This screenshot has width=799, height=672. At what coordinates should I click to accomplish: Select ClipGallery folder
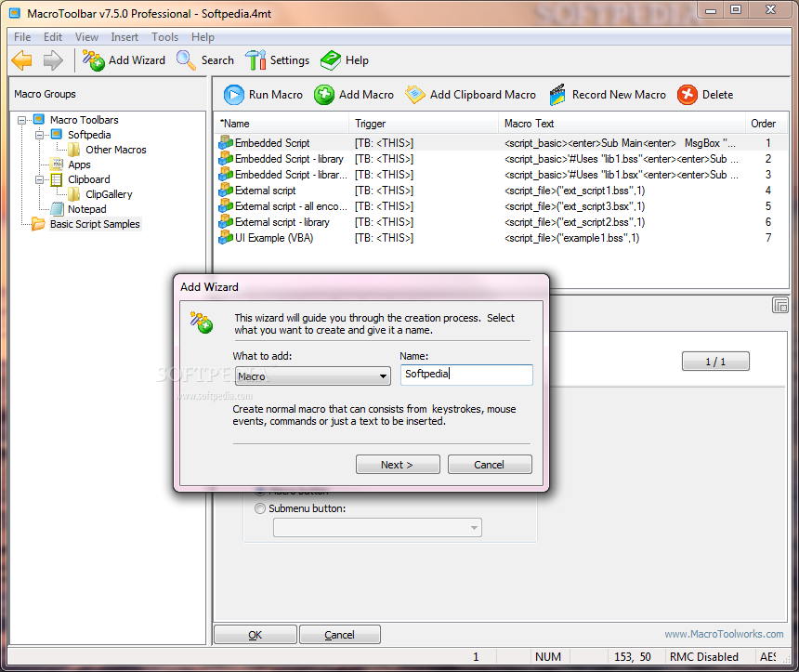[x=109, y=193]
